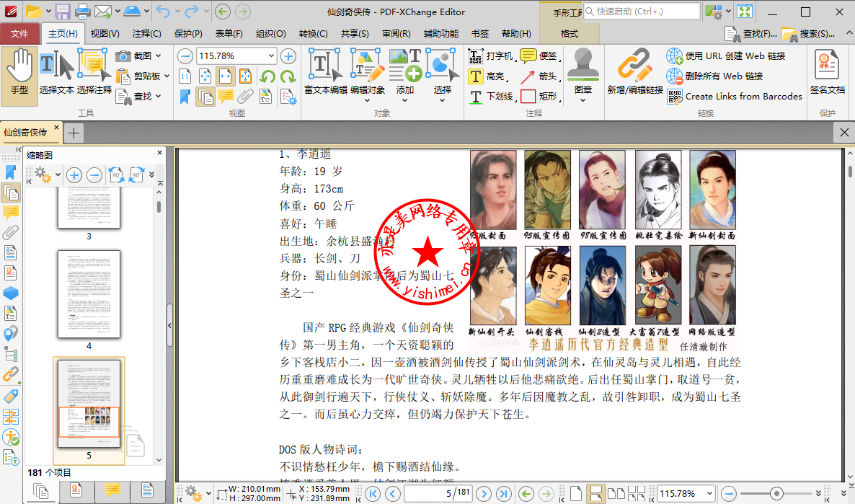
Task: Print the document from the title bar
Action: [x=83, y=11]
